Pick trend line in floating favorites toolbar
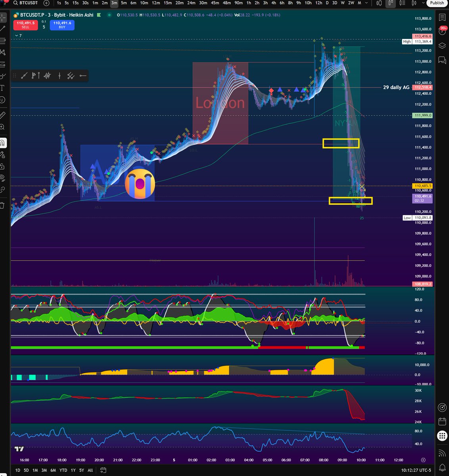 (x=24, y=76)
